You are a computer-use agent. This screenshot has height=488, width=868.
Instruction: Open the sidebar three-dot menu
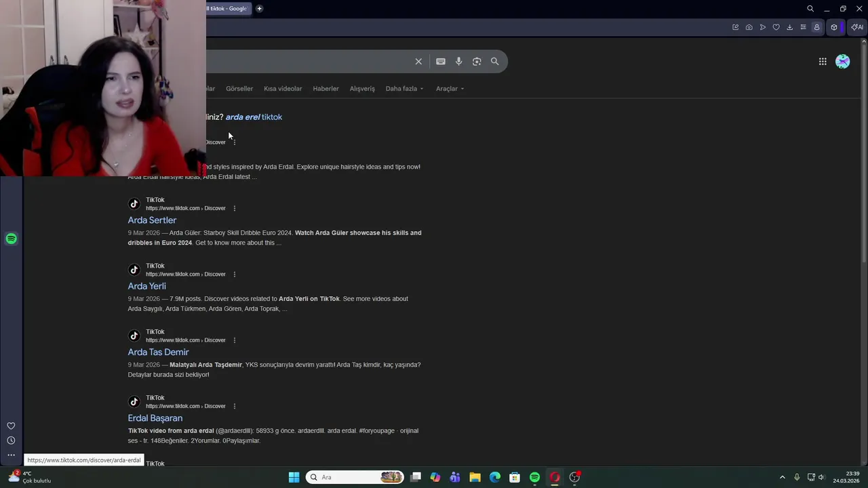(x=11, y=455)
